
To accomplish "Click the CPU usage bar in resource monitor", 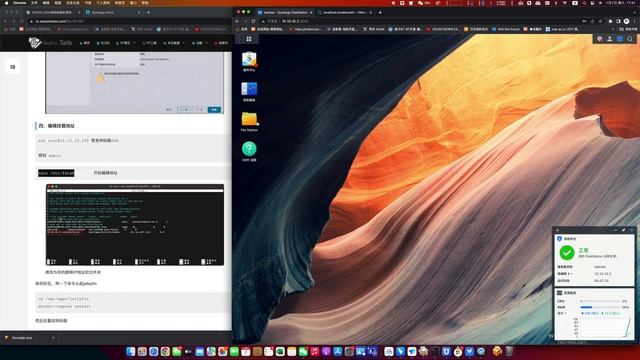I will [x=600, y=301].
